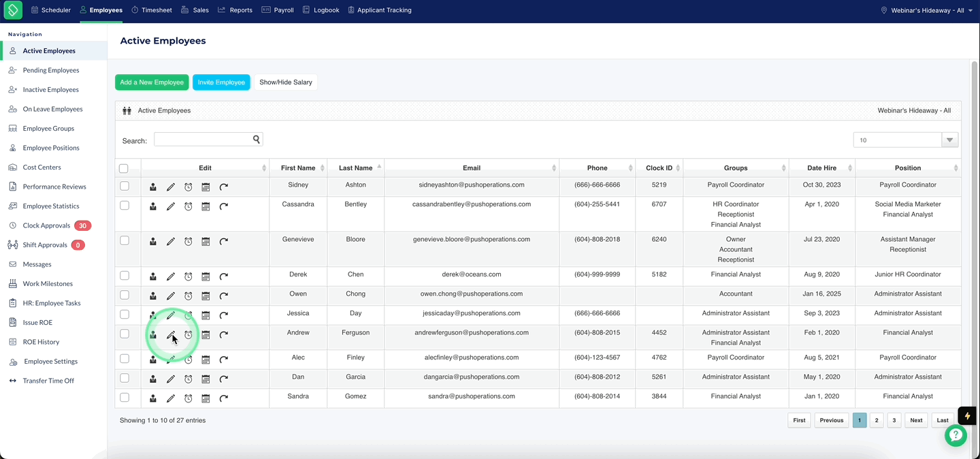The height and width of the screenshot is (459, 980).
Task: Select the checkbox beside Owen Chong
Action: click(125, 295)
